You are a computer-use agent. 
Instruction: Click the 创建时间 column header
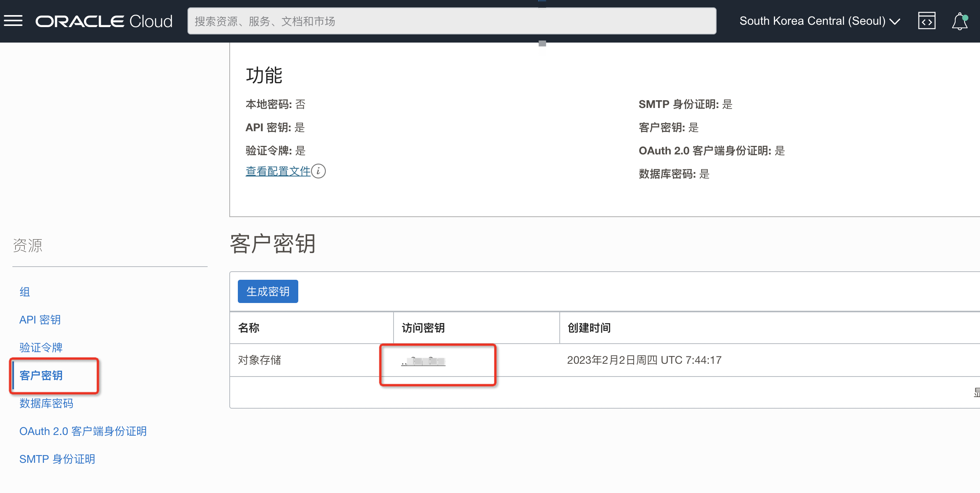pos(589,328)
